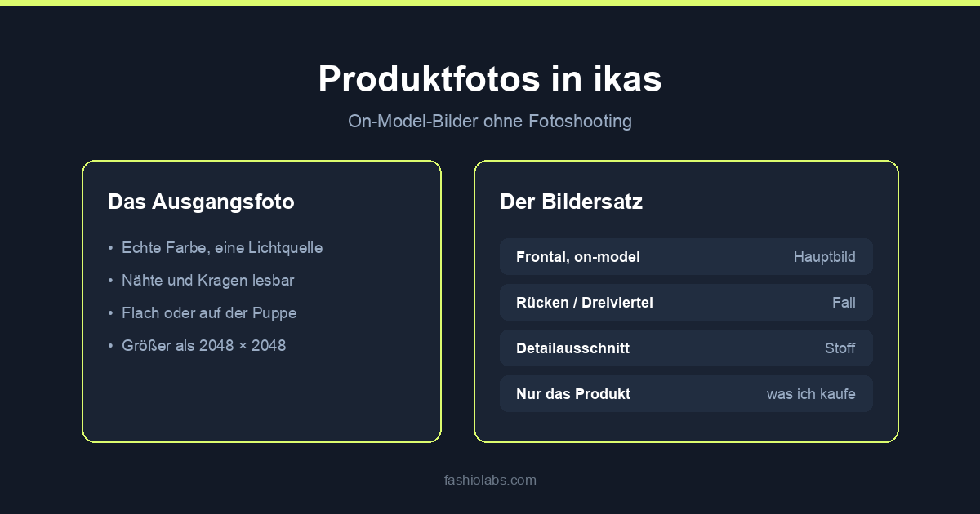Select the 'Frontal, on-model' row
This screenshot has width=980, height=514.
(x=686, y=257)
